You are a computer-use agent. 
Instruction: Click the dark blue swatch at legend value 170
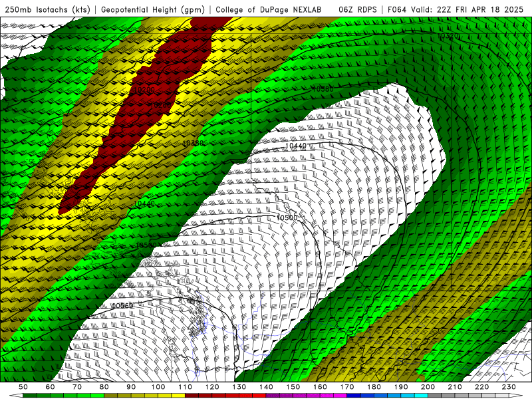point(353,396)
